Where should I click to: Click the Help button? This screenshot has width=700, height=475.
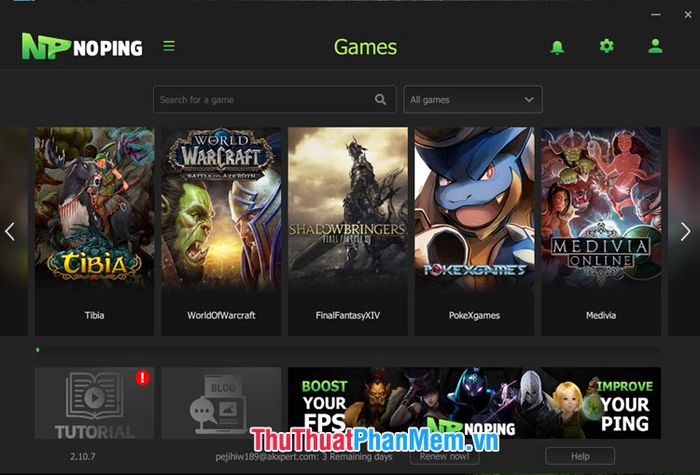pyautogui.click(x=580, y=456)
